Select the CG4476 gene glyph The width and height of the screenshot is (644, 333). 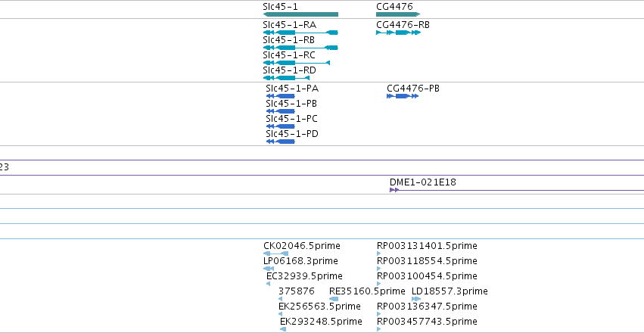point(398,14)
